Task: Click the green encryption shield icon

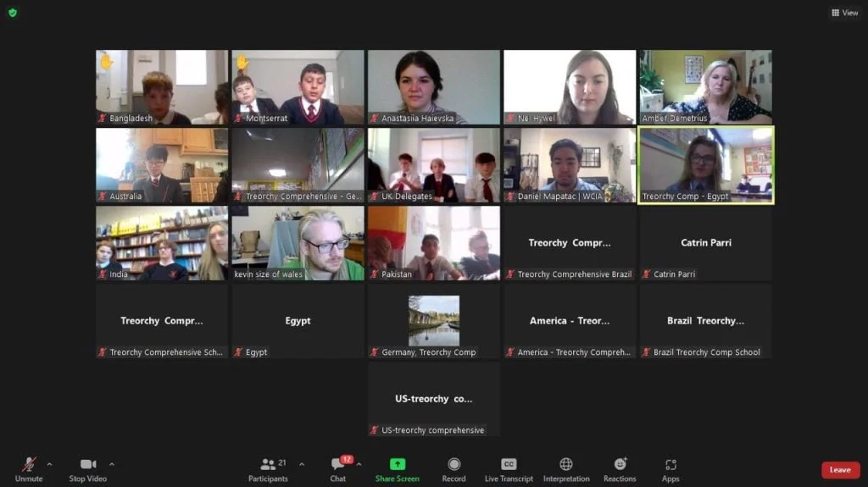Action: pyautogui.click(x=13, y=12)
